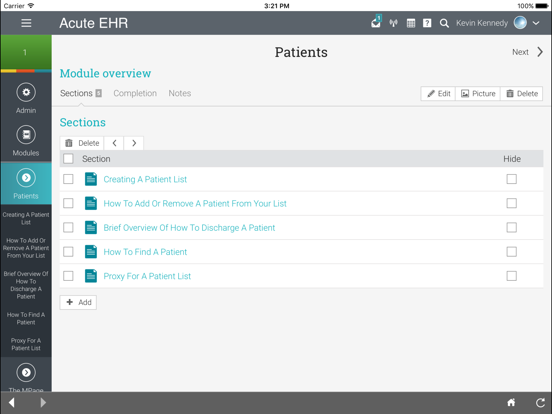This screenshot has height=414, width=552.
Task: Click the help question mark icon
Action: point(427,23)
